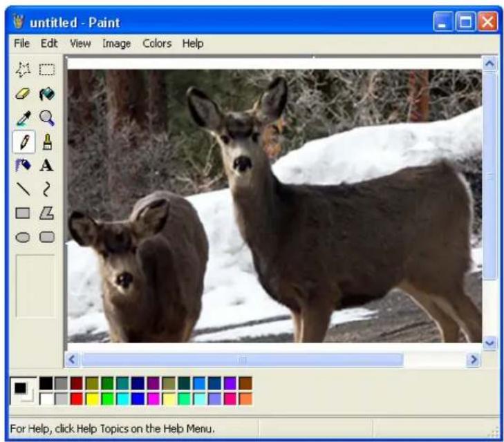504x442 pixels.
Task: Pick the white color swatch
Action: (x=46, y=398)
